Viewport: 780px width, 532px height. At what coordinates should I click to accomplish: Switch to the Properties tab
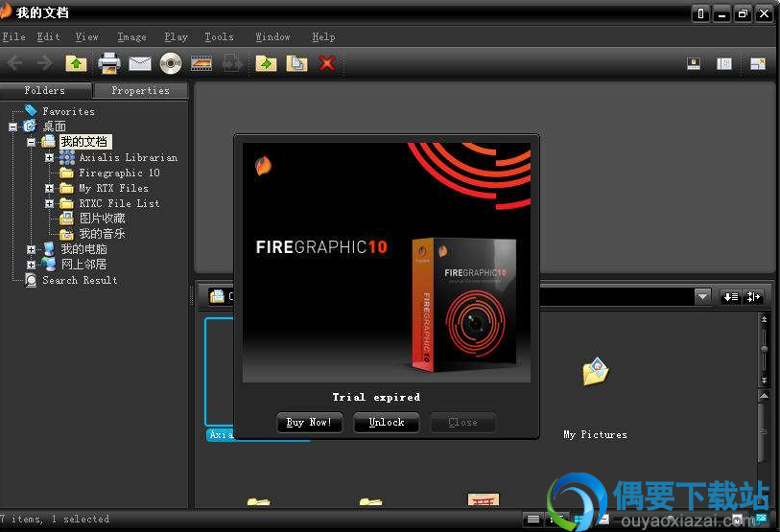coord(140,90)
